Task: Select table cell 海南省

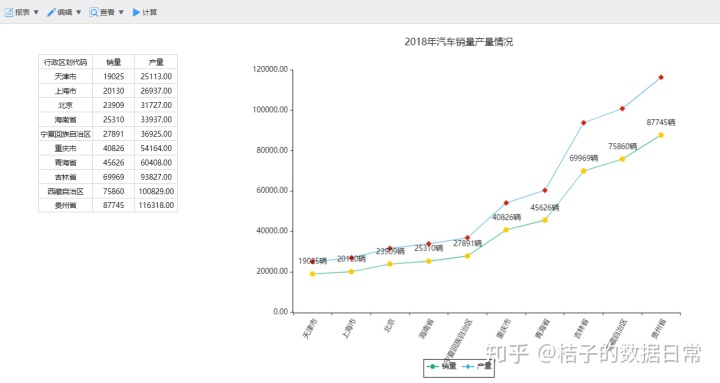Action: pos(65,119)
